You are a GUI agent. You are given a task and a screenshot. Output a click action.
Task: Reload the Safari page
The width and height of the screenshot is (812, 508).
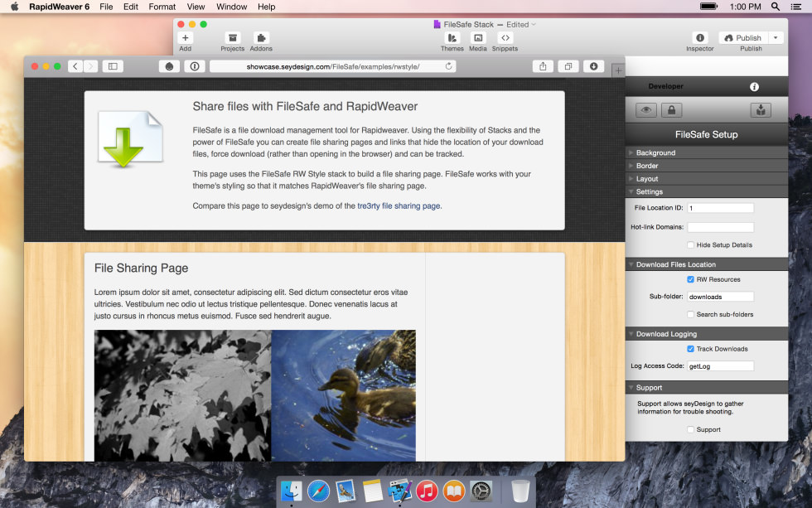[448, 65]
